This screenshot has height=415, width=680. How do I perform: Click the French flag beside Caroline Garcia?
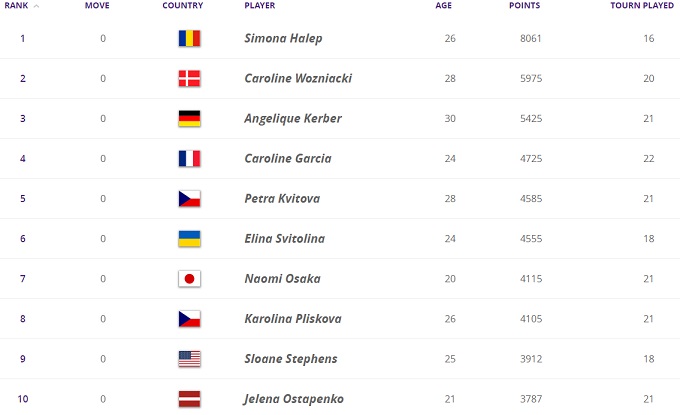click(189, 159)
